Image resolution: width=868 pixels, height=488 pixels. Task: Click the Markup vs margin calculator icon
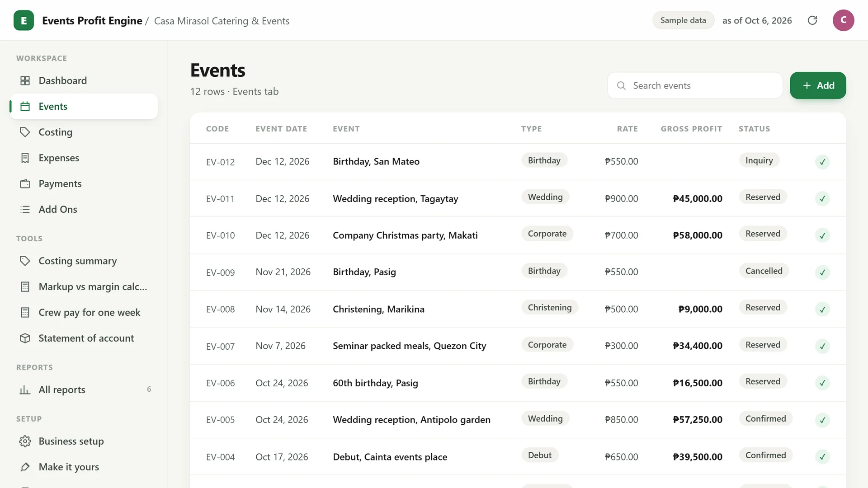point(25,287)
